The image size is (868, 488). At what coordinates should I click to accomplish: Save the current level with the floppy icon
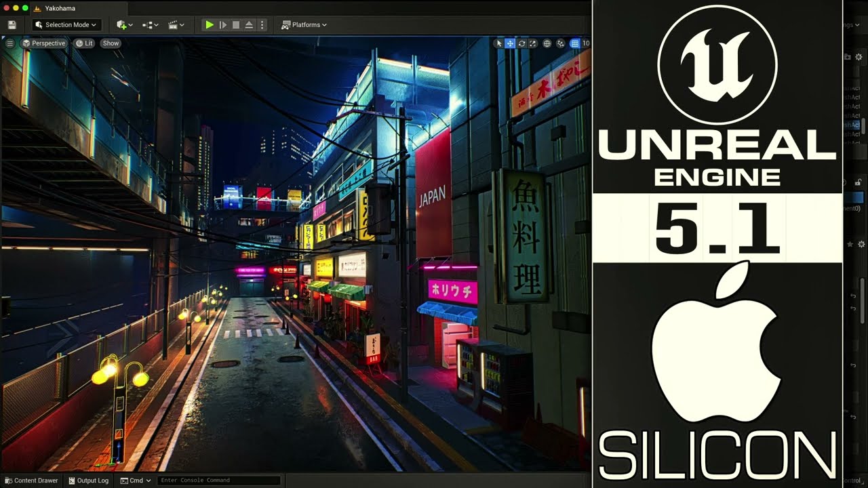pyautogui.click(x=12, y=25)
